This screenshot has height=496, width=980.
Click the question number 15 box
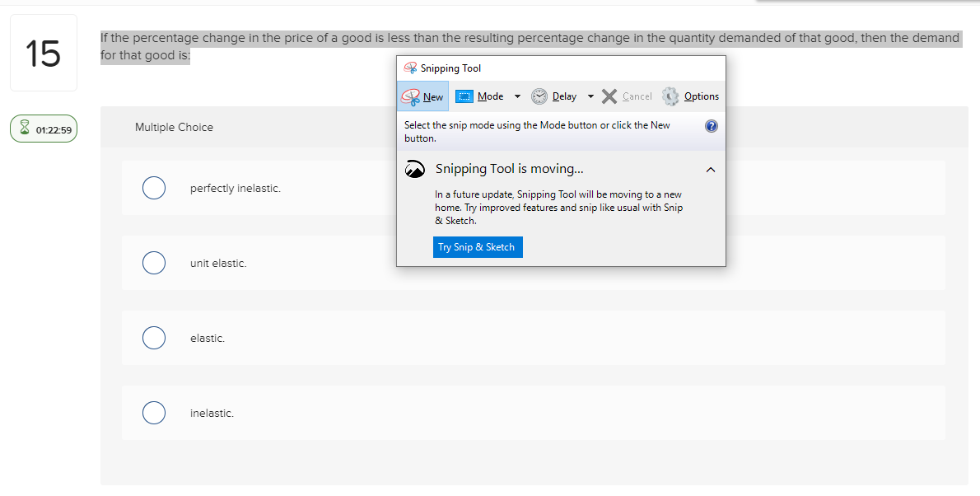tap(44, 54)
